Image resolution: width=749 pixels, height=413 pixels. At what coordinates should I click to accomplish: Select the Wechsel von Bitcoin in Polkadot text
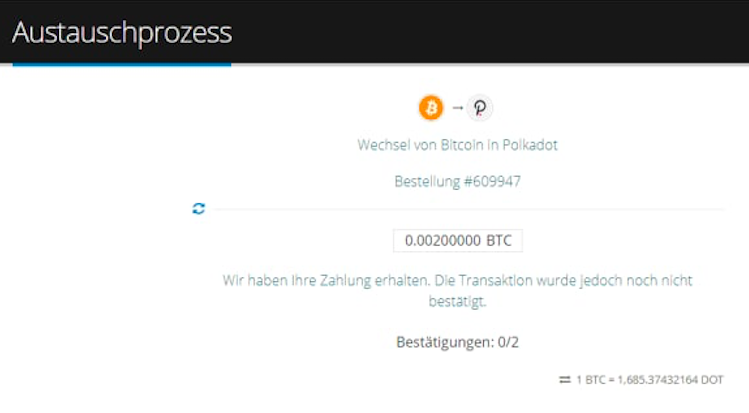(x=458, y=145)
